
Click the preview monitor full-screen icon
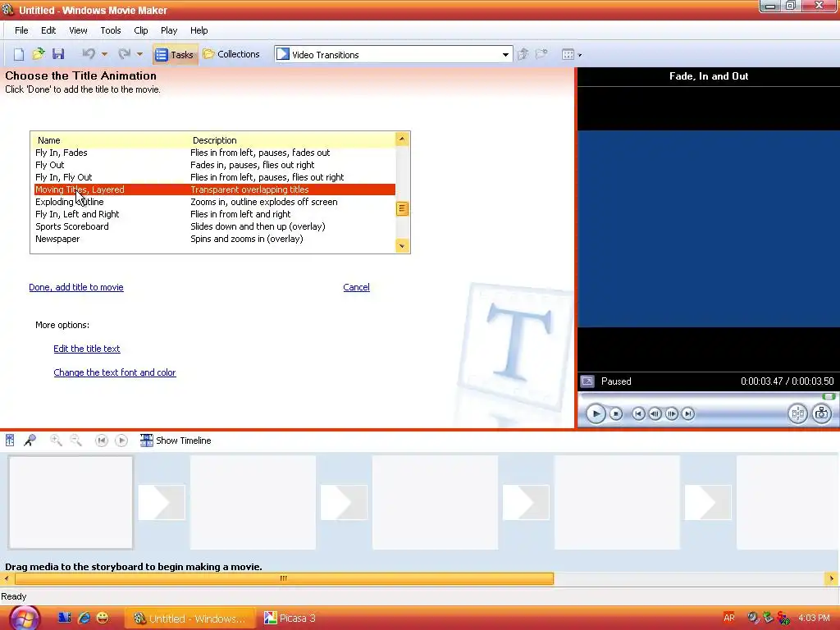[x=587, y=381]
